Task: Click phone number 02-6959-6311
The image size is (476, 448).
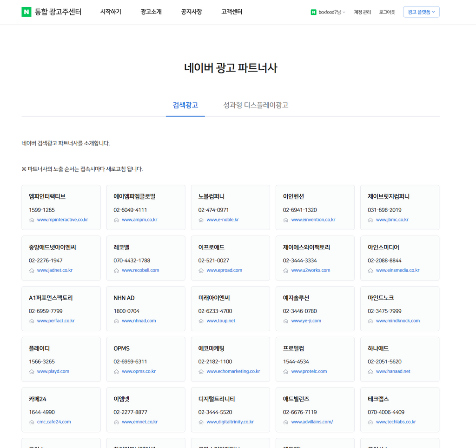Action: (x=130, y=361)
